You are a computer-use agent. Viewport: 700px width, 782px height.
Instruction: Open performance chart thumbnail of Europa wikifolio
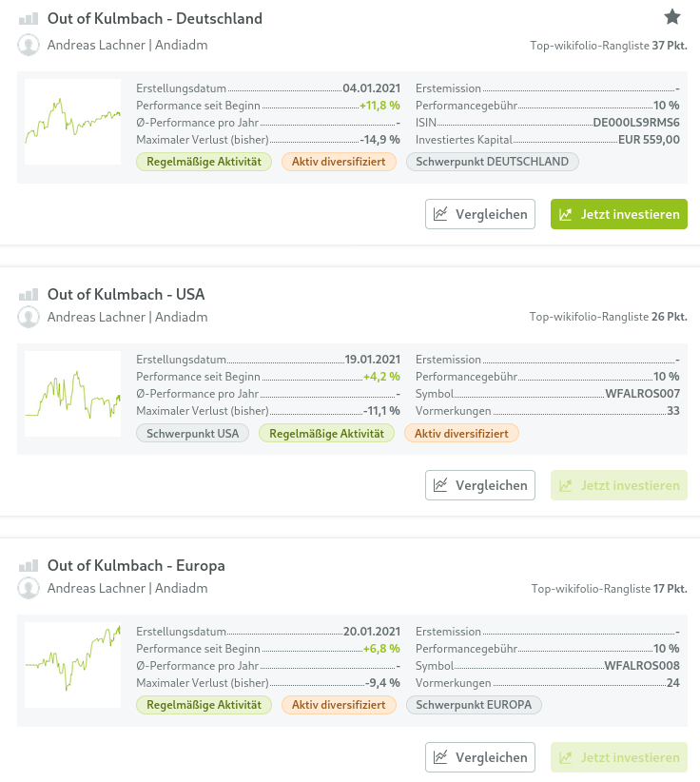coord(72,665)
